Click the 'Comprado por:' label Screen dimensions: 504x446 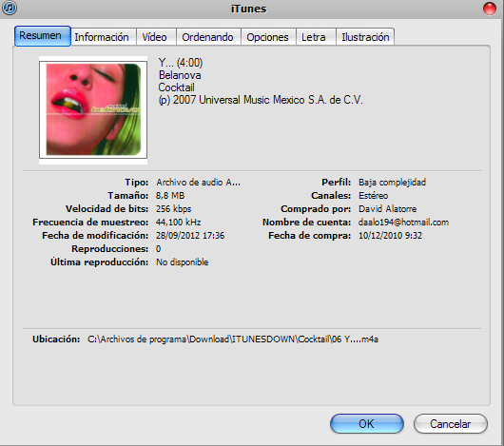(316, 209)
